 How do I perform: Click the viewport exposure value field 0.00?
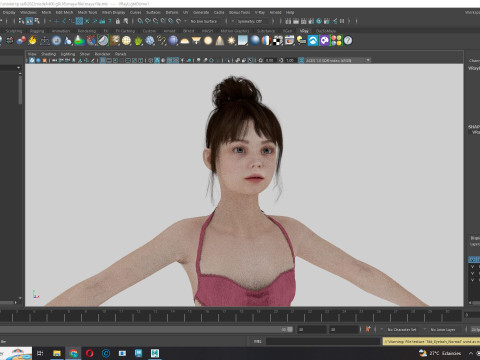(270, 60)
